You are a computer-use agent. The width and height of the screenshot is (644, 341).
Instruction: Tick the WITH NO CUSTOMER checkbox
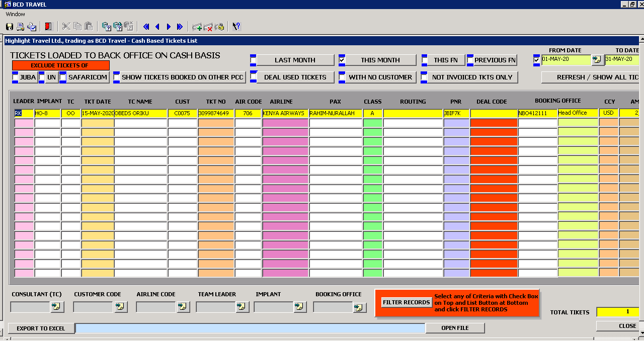pyautogui.click(x=342, y=77)
